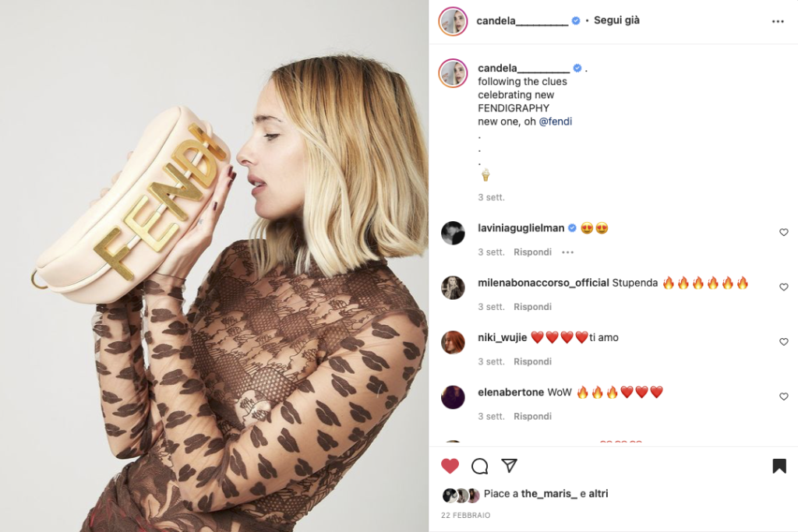The width and height of the screenshot is (798, 532).
Task: Open comment options dots under laviniaguglielman
Action: coord(567,252)
